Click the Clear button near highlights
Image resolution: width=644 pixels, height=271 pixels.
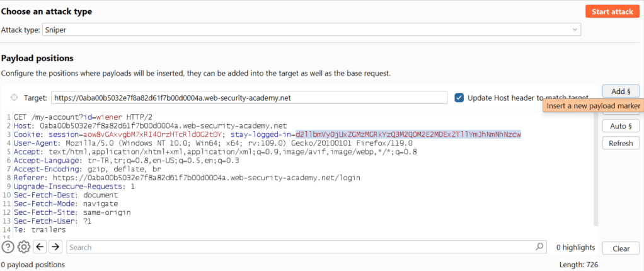click(621, 248)
